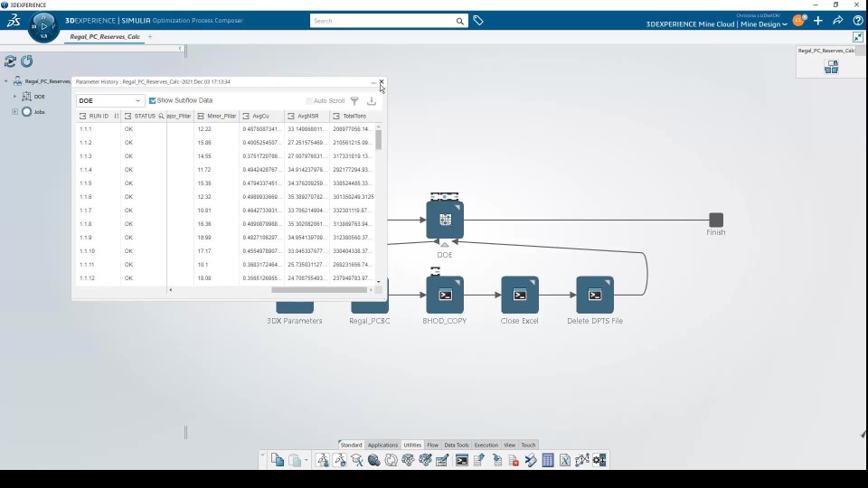Viewport: 868px width, 488px height.
Task: Click the Search input field
Action: (x=382, y=21)
